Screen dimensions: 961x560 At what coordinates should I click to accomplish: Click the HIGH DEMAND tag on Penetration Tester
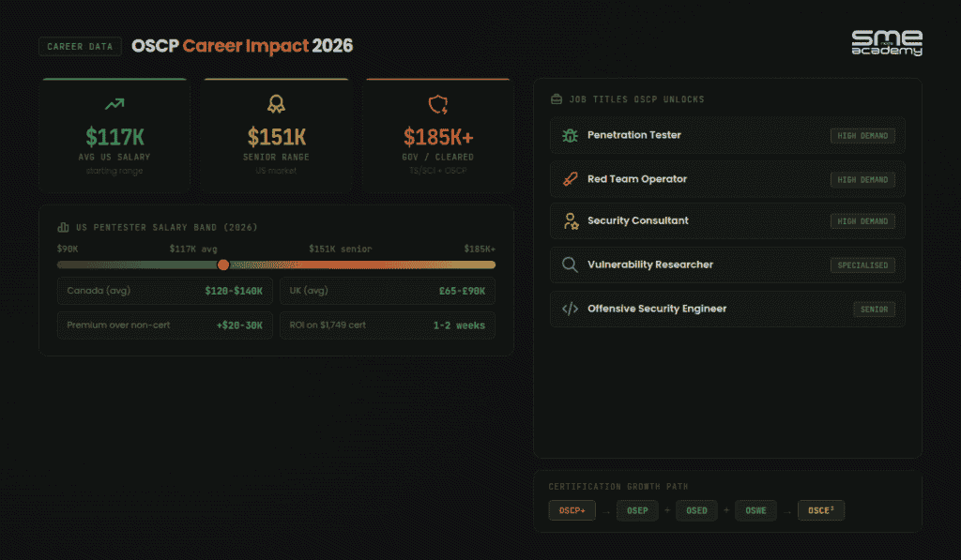(862, 136)
